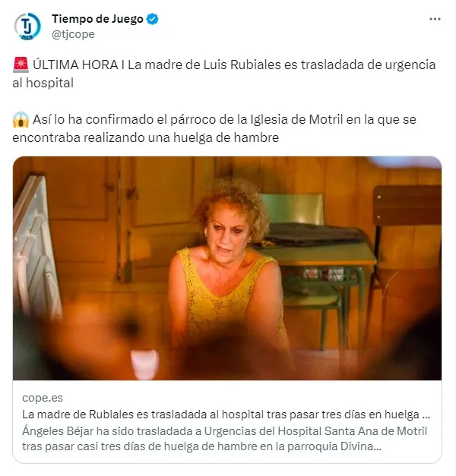The height and width of the screenshot is (476, 456).
Task: Click the ÚLTIMA HORA tweet text
Action: point(224,74)
